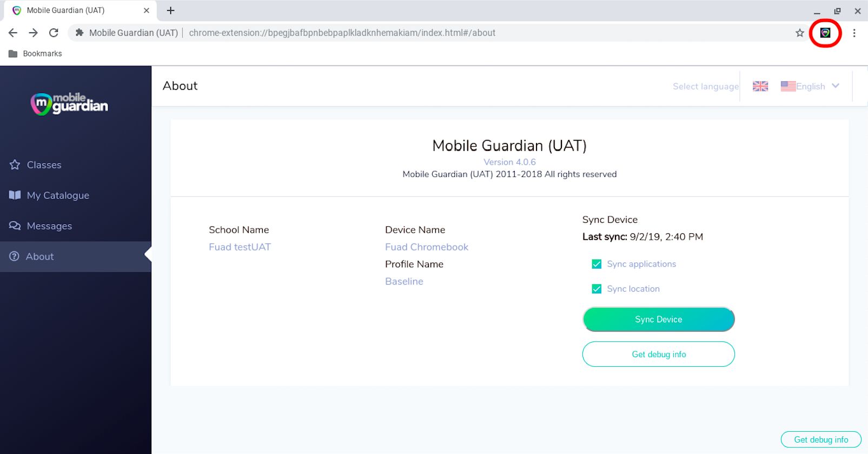This screenshot has width=868, height=454.
Task: Click the Version 4.0.6 link
Action: pos(509,162)
